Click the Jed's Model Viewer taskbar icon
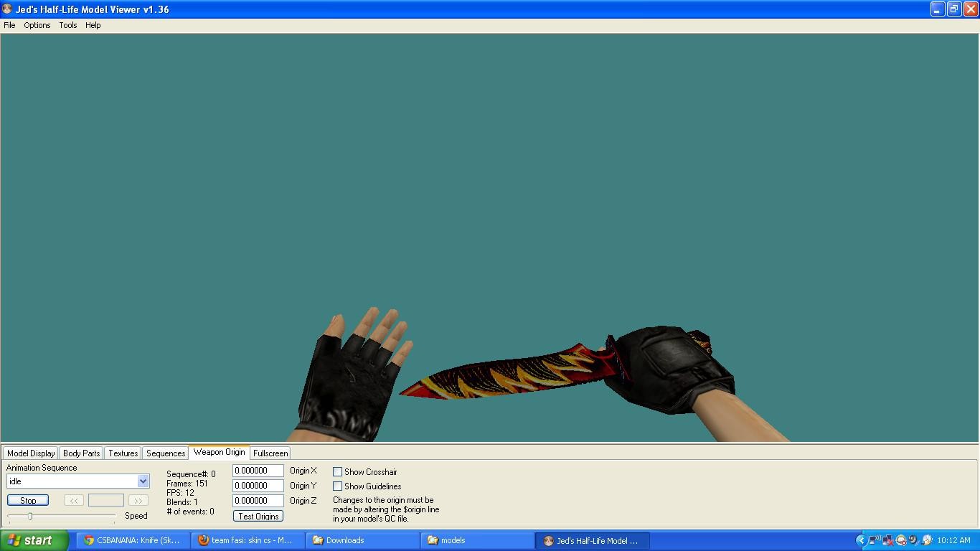The width and height of the screenshot is (980, 551). 549,540
